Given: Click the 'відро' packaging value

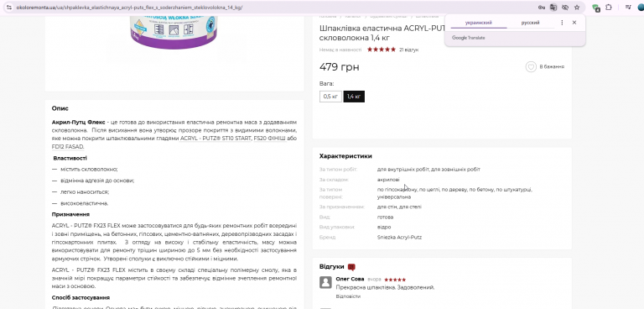Looking at the screenshot, I should tap(384, 227).
